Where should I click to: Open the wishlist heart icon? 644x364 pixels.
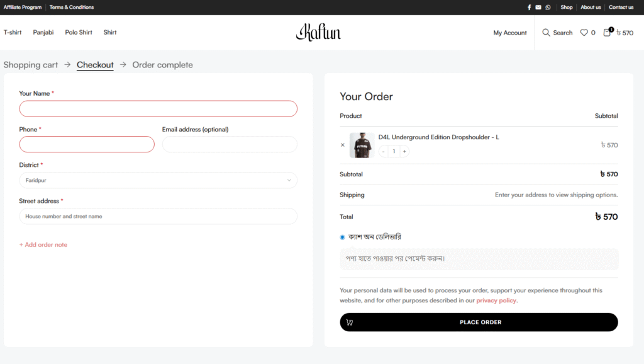(584, 33)
